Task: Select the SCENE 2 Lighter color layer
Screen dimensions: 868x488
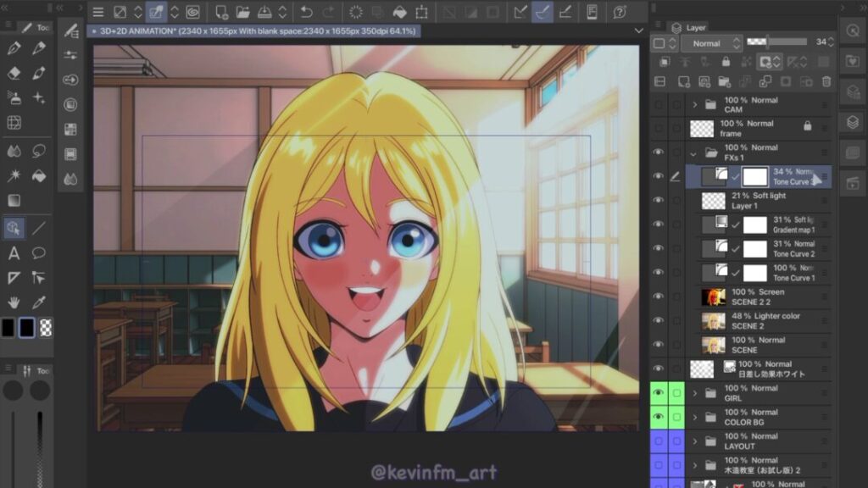Action: (759, 321)
